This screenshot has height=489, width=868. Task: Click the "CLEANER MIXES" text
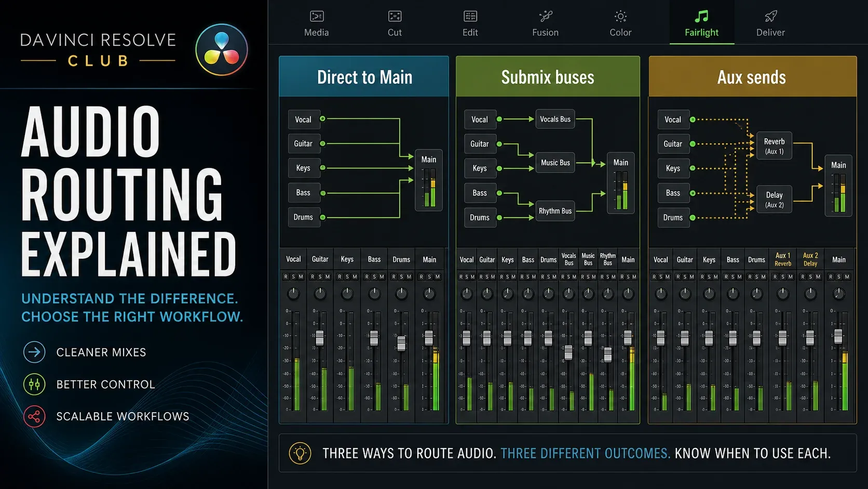[101, 352]
